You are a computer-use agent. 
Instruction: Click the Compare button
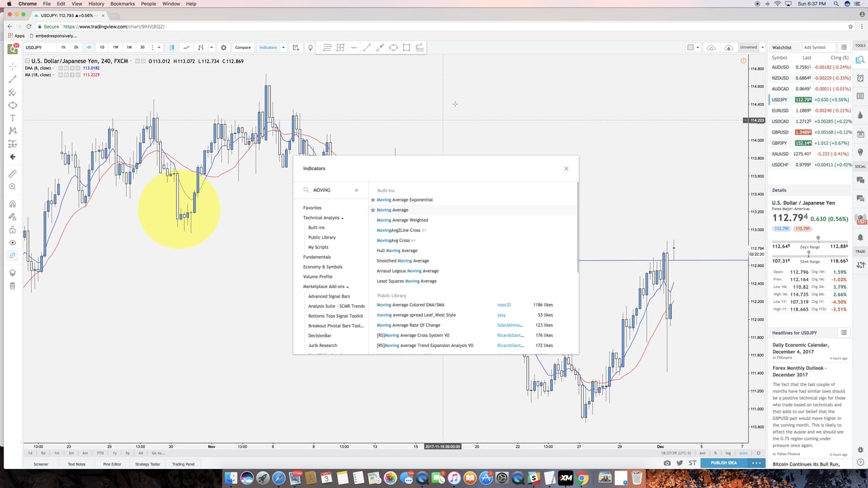[x=243, y=47]
